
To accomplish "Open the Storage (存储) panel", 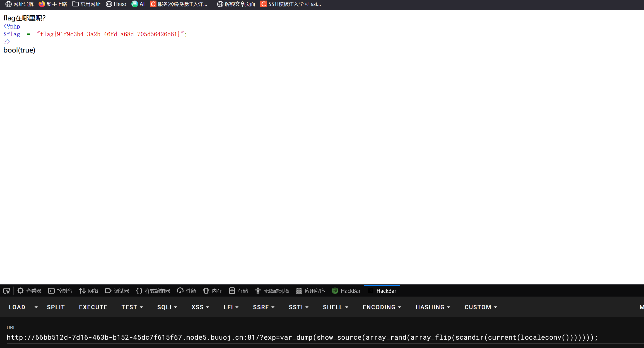I will point(238,291).
